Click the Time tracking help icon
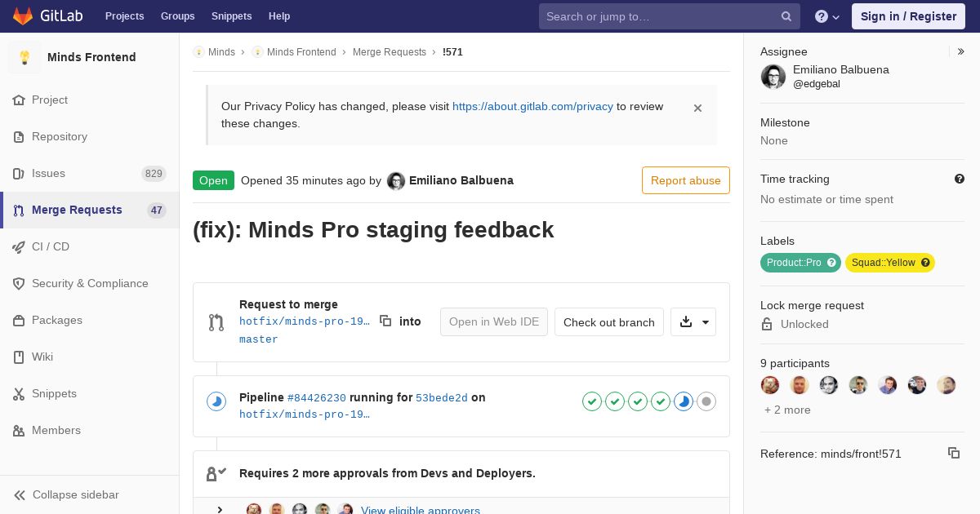Screen dimensions: 980x514 [x=960, y=179]
